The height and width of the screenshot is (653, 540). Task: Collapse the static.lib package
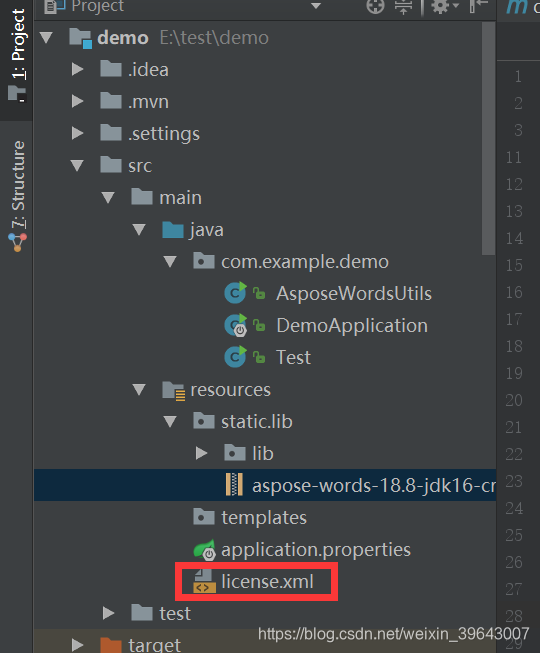click(170, 421)
